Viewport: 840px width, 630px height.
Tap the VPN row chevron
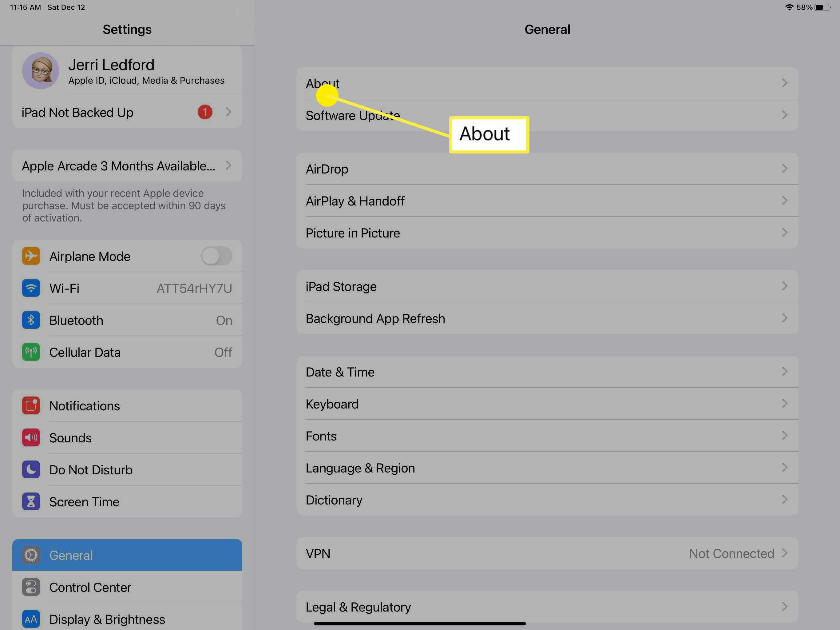pyautogui.click(x=785, y=553)
